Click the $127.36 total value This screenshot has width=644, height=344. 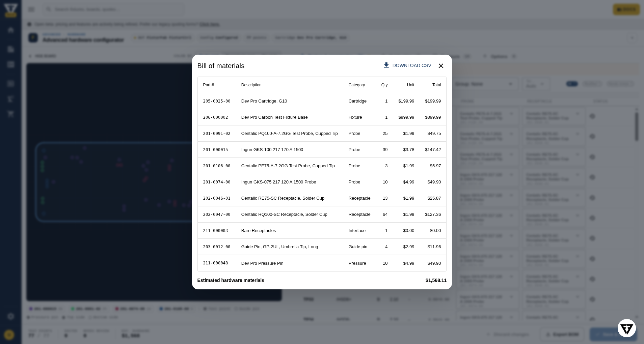click(433, 214)
